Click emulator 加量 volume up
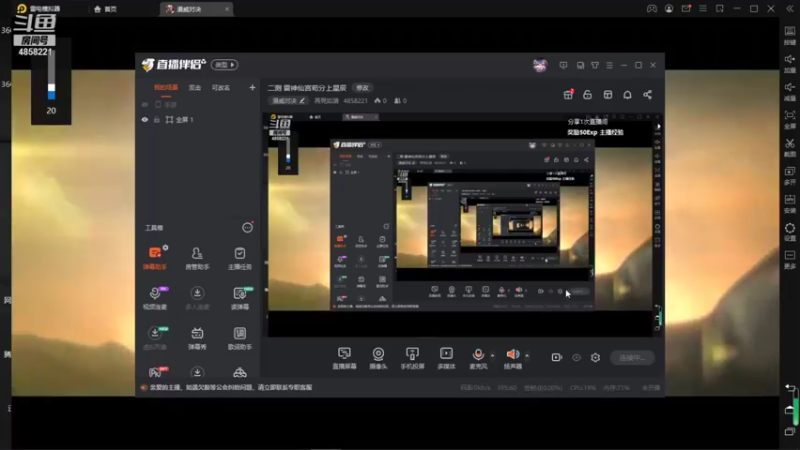Viewport: 800px width, 450px height. pos(789,63)
